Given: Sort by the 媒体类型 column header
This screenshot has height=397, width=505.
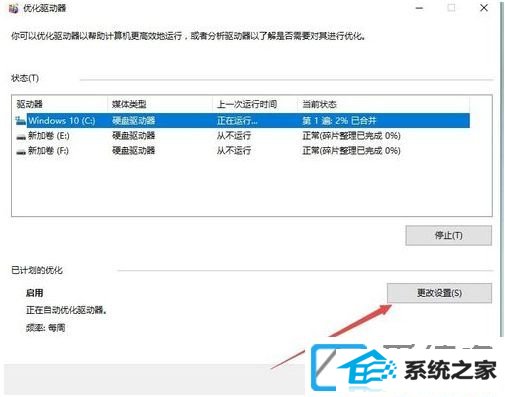Looking at the screenshot, I should pos(129,104).
